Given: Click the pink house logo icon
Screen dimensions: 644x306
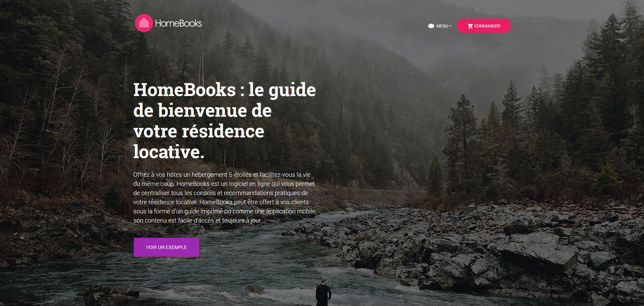Looking at the screenshot, I should pyautogui.click(x=144, y=23).
